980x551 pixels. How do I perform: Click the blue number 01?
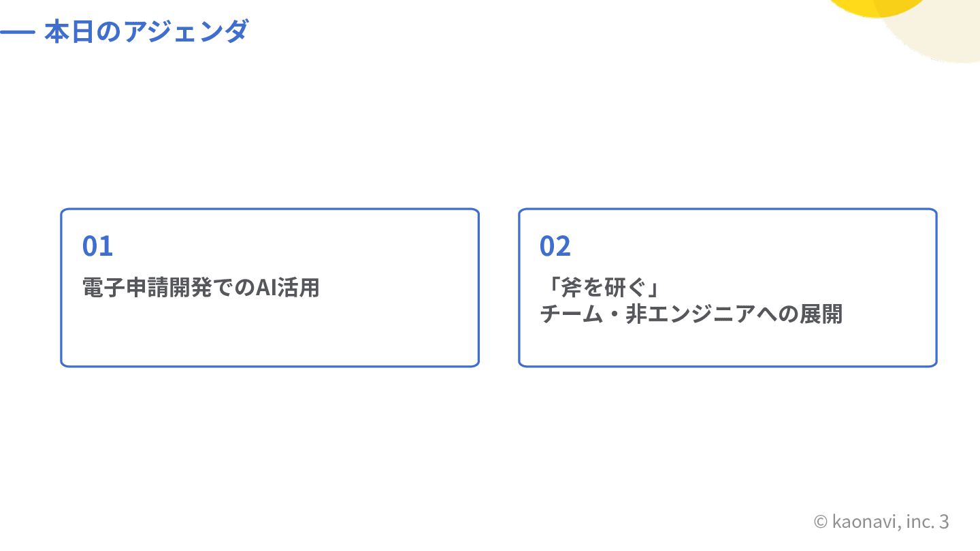[x=97, y=246]
